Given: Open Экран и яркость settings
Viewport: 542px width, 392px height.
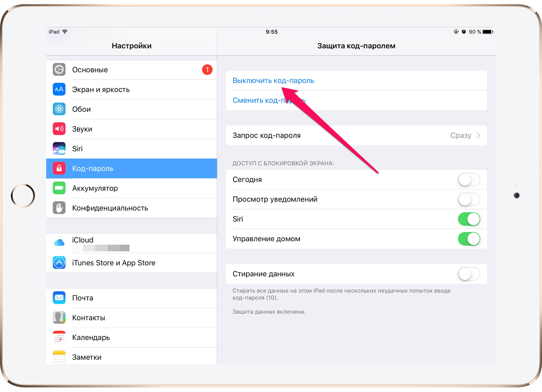Looking at the screenshot, I should tap(132, 90).
